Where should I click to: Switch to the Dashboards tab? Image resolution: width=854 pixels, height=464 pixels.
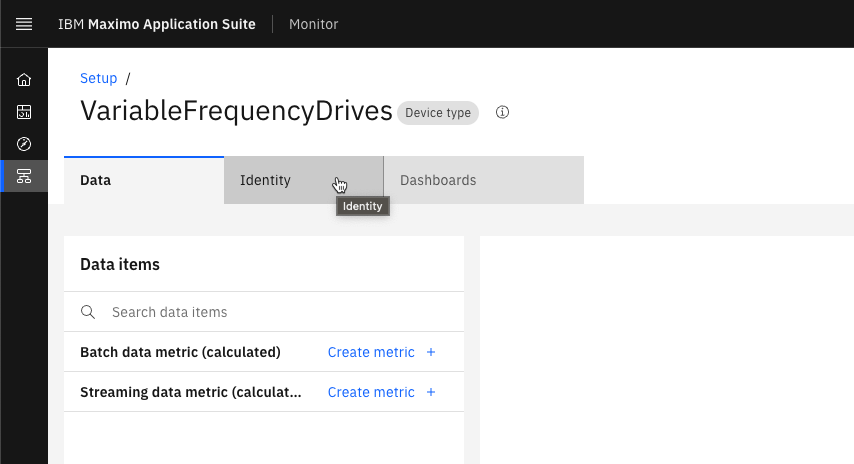(484, 180)
